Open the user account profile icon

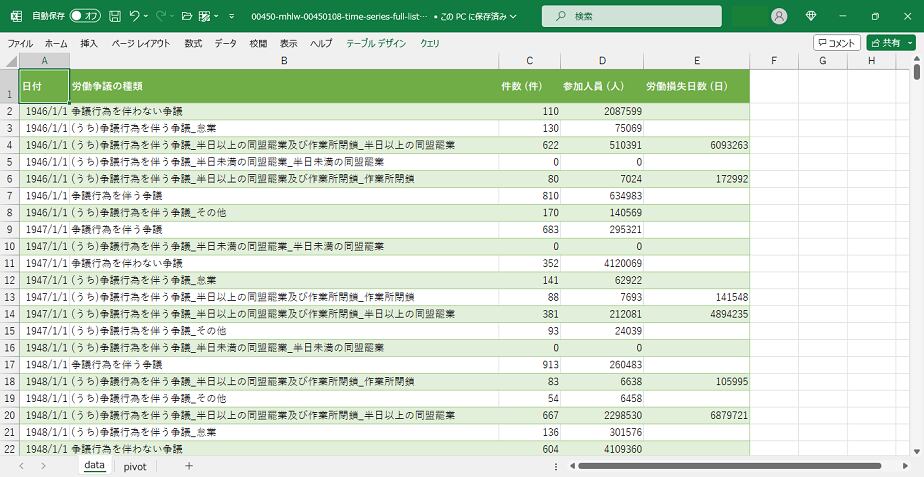tap(779, 16)
